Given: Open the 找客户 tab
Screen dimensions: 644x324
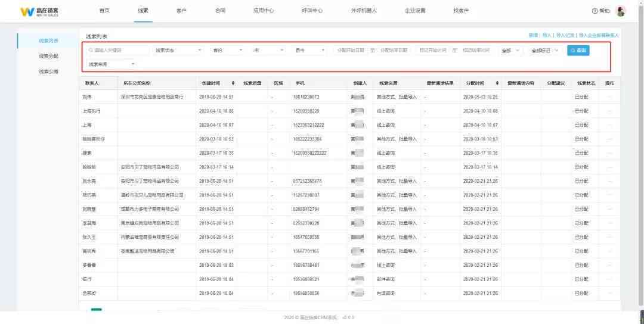Looking at the screenshot, I should [461, 11].
